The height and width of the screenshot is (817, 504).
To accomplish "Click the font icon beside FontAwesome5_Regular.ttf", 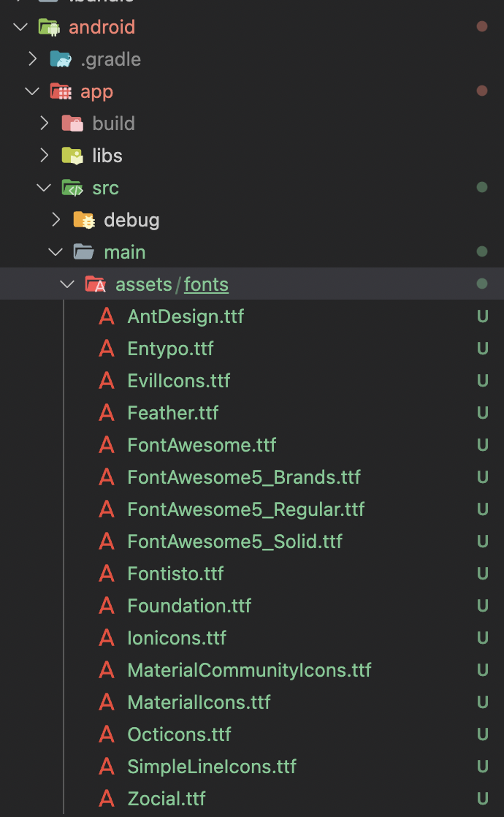I will tap(107, 509).
